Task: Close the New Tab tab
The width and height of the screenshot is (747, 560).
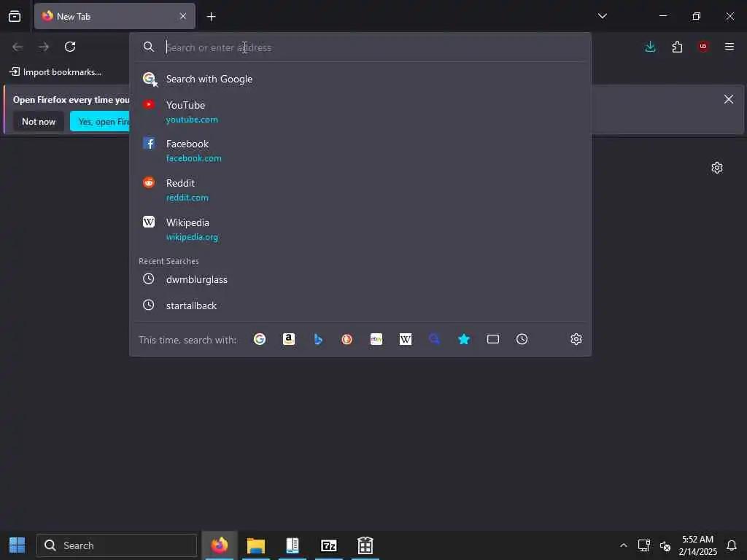Action: [183, 16]
